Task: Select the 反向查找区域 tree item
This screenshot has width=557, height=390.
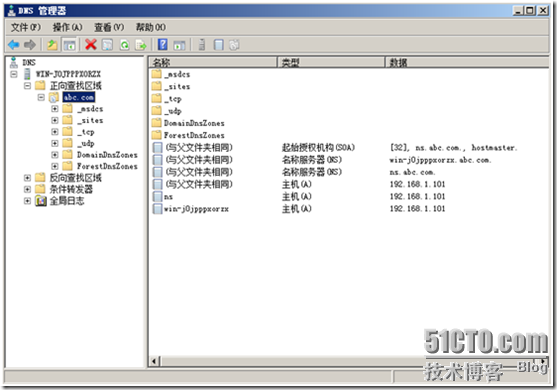Action: coord(76,178)
